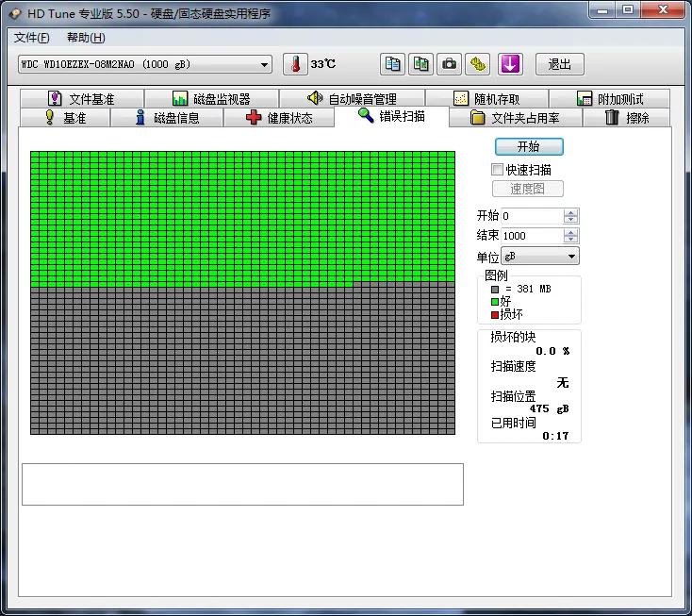Click the green 好 legend swatch
Screen dimensions: 692x616
[495, 301]
